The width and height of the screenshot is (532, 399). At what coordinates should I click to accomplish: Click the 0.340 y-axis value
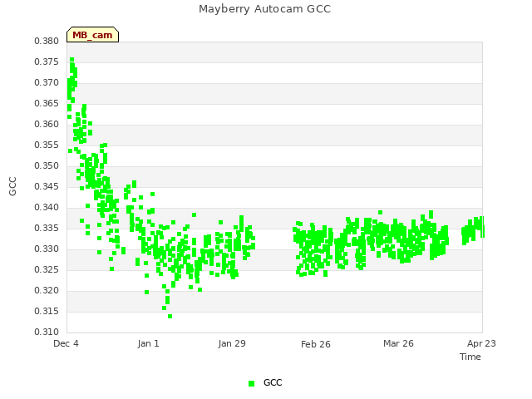click(x=47, y=207)
